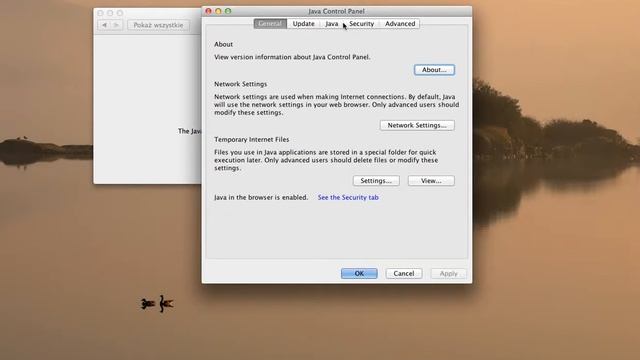Click the greyed-out Apply button
This screenshot has height=360, width=640.
(x=448, y=273)
